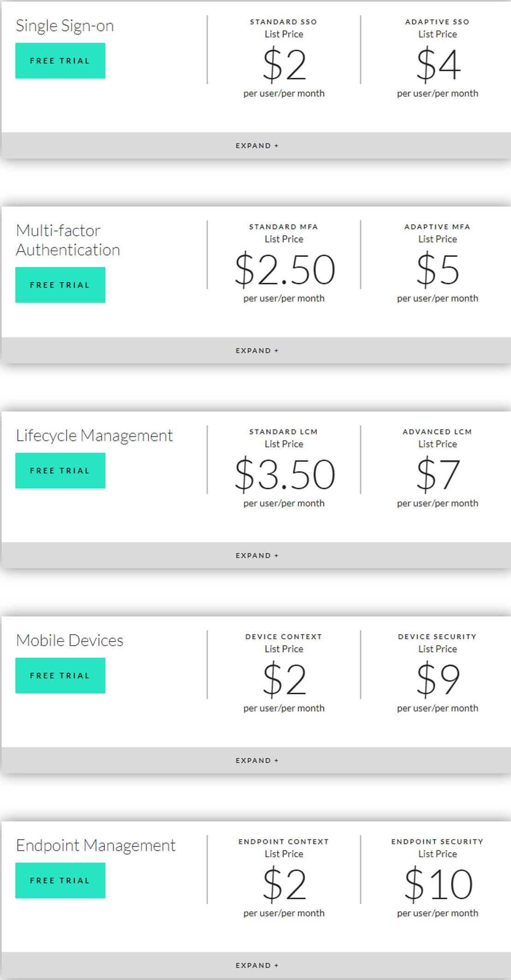Click the Multi-factor Authentication heading
Viewport: 511px width, 980px height.
(68, 240)
